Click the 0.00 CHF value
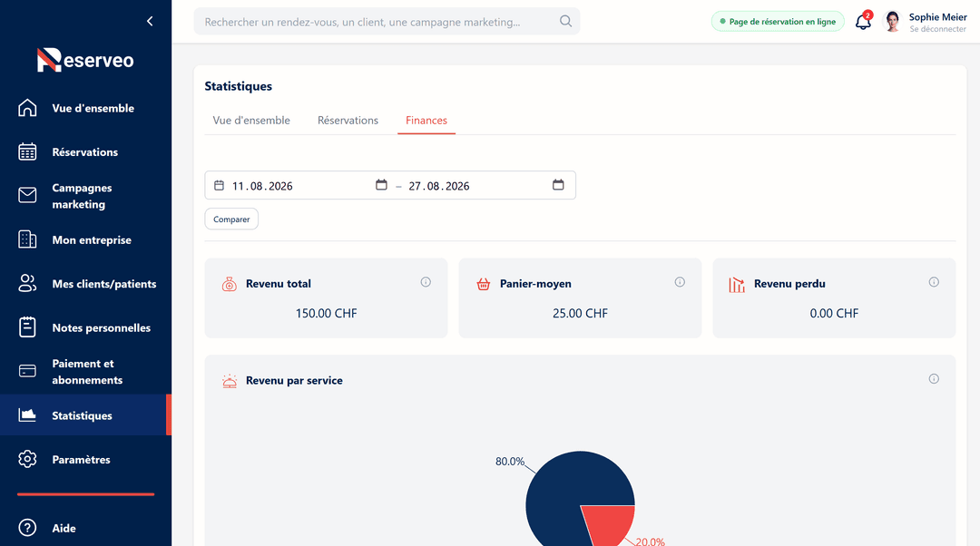980x546 pixels. click(834, 313)
